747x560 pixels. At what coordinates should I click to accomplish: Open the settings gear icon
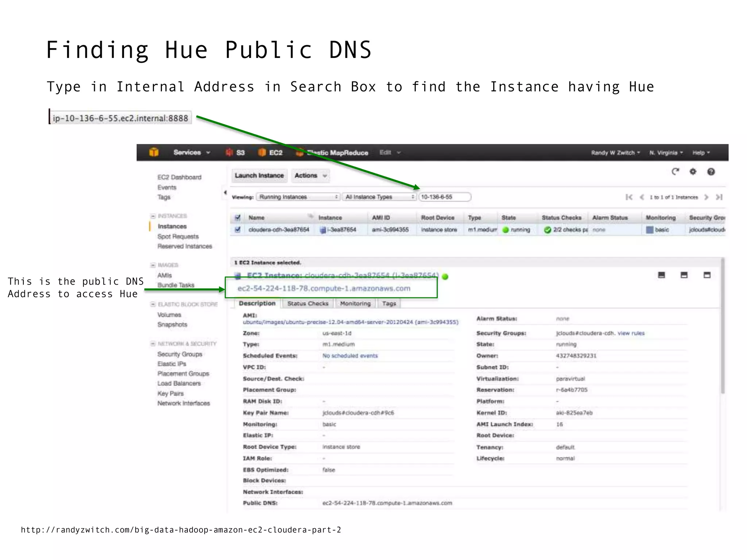(x=693, y=171)
